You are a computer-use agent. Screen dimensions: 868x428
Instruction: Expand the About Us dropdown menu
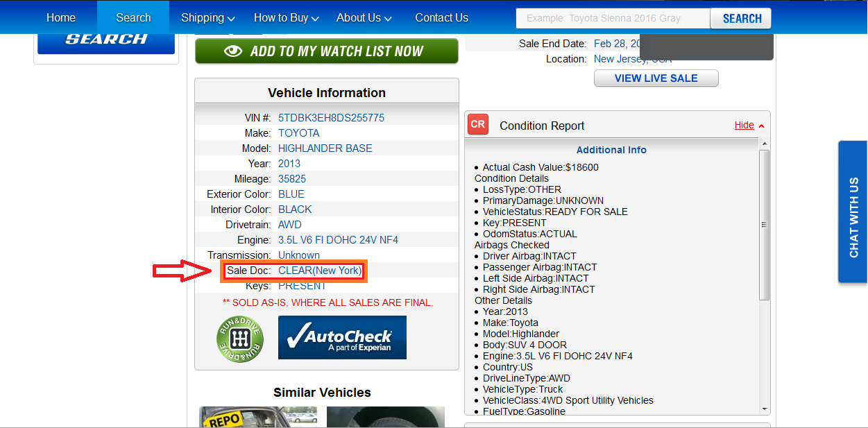pos(364,17)
